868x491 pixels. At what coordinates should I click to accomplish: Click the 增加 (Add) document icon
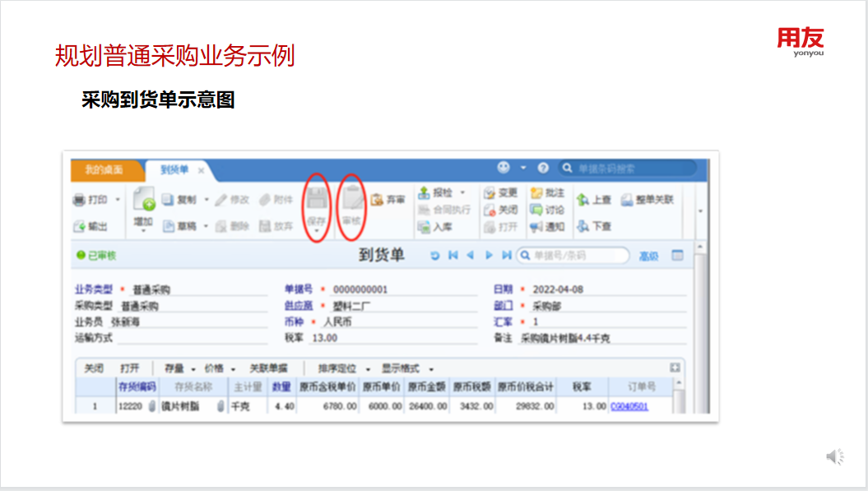point(143,199)
